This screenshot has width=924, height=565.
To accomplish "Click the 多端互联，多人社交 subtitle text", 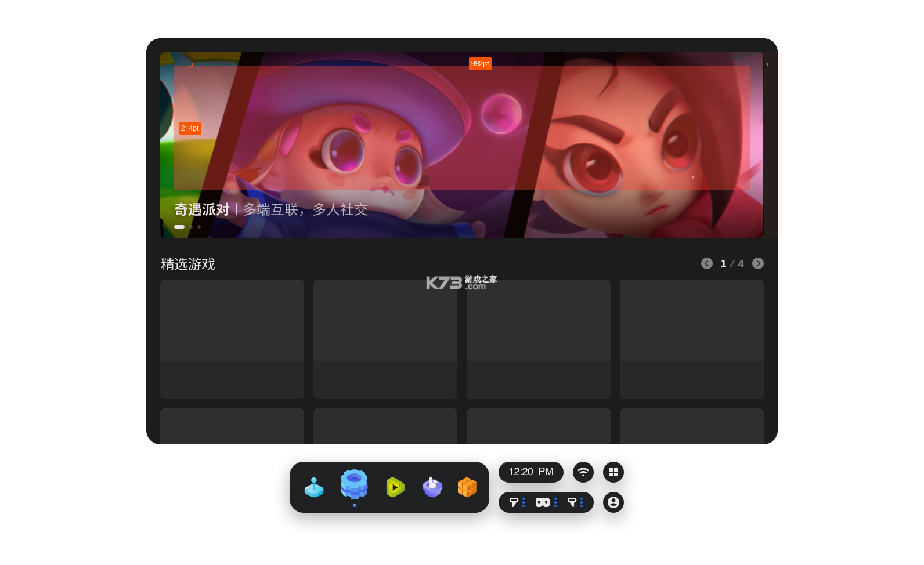I will (x=305, y=209).
